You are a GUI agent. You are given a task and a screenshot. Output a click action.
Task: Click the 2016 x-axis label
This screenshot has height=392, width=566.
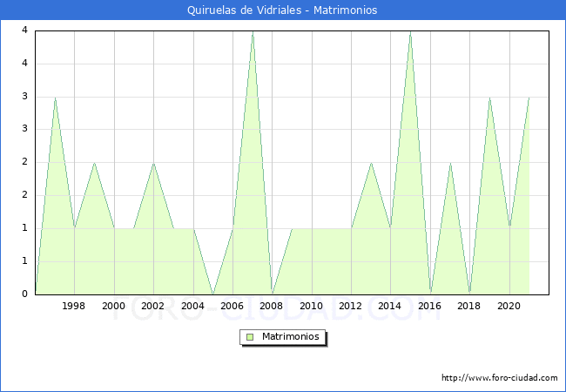click(x=429, y=306)
